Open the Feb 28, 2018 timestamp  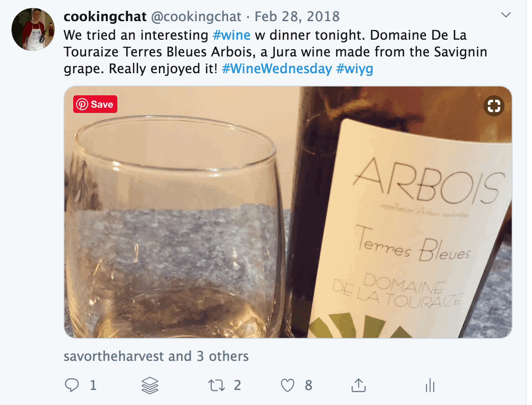pos(297,17)
